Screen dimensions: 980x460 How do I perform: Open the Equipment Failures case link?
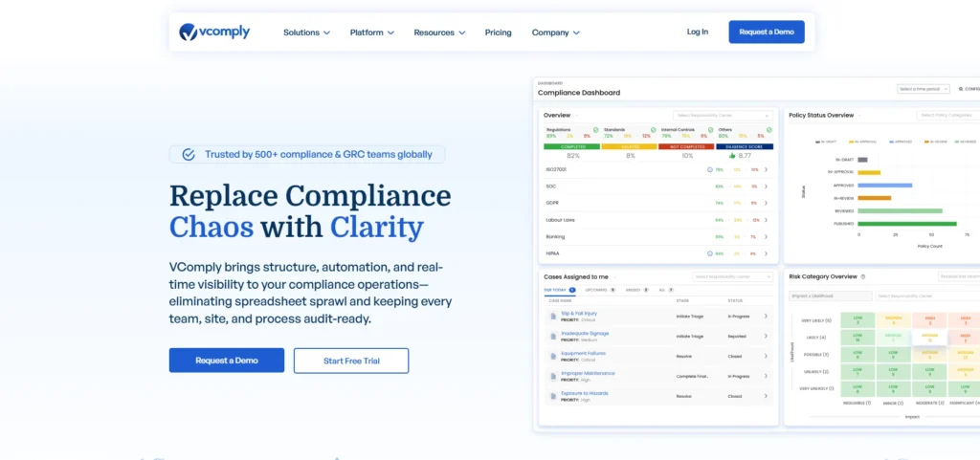(583, 353)
